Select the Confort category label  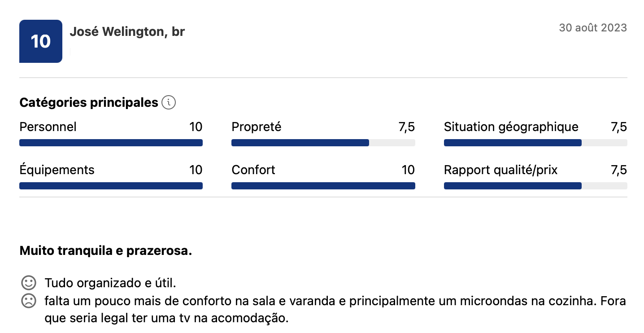(x=253, y=170)
